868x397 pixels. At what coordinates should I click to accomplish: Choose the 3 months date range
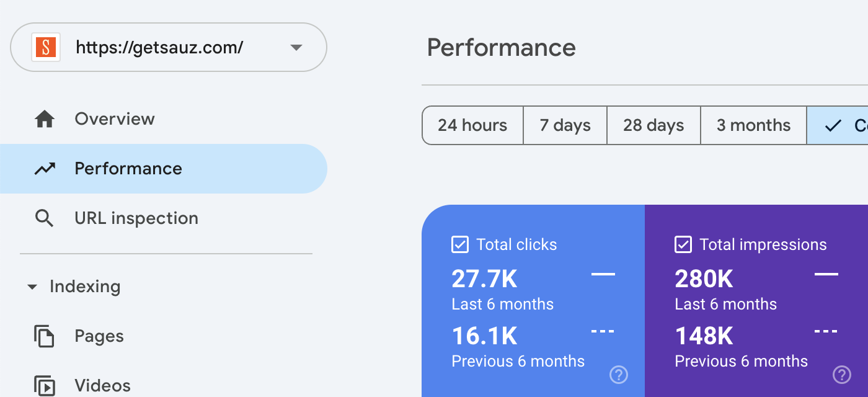(753, 125)
